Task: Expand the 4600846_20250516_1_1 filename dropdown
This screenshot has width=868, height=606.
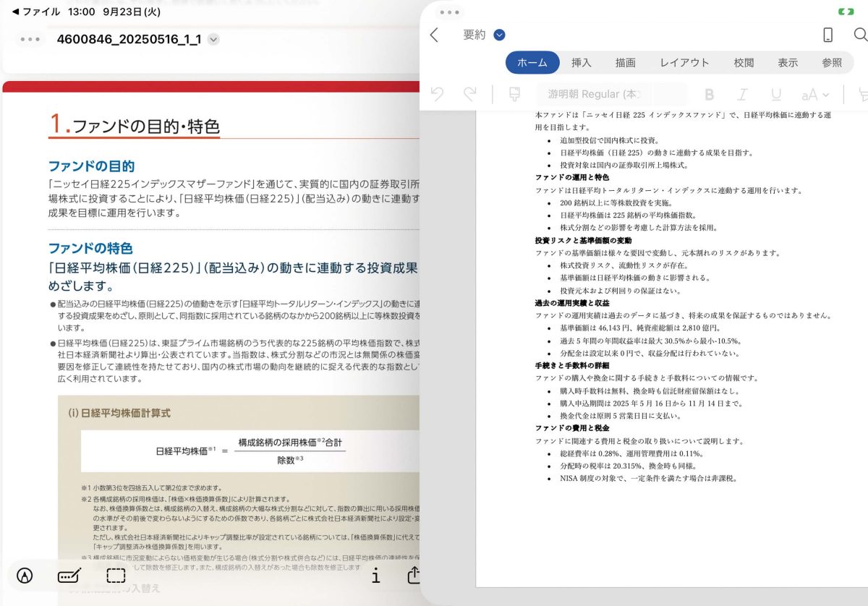Action: [x=213, y=39]
